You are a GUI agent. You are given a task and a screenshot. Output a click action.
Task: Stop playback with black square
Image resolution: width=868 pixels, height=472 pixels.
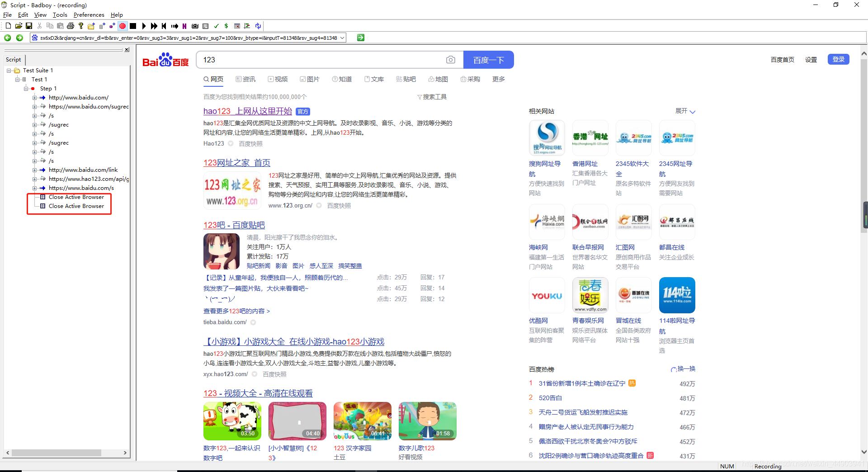click(133, 26)
